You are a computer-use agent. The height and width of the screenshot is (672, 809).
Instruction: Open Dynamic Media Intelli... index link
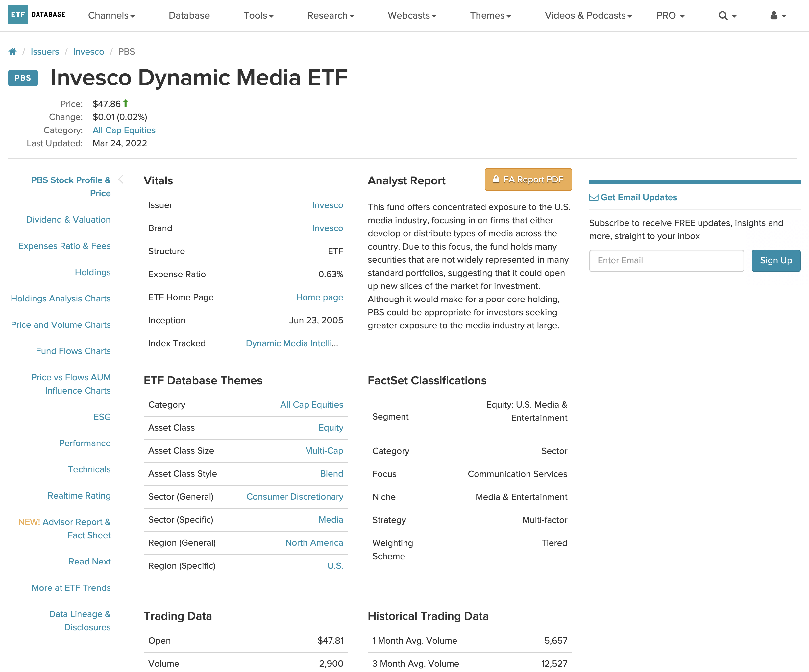pyautogui.click(x=292, y=344)
